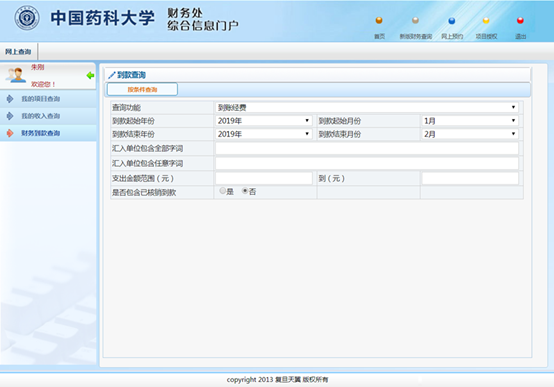The image size is (554, 387).
Task: Click the user name 朱刚
Action: pyautogui.click(x=37, y=67)
